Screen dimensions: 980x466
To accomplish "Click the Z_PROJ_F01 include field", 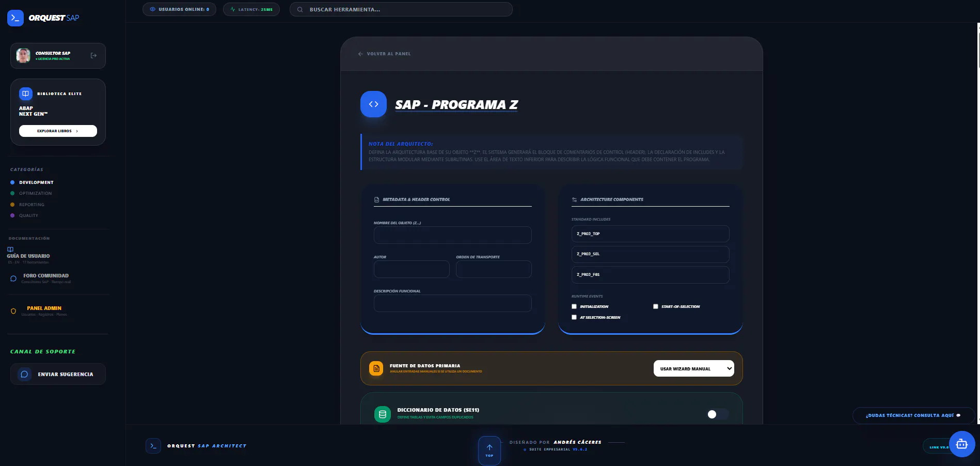I will tap(650, 275).
